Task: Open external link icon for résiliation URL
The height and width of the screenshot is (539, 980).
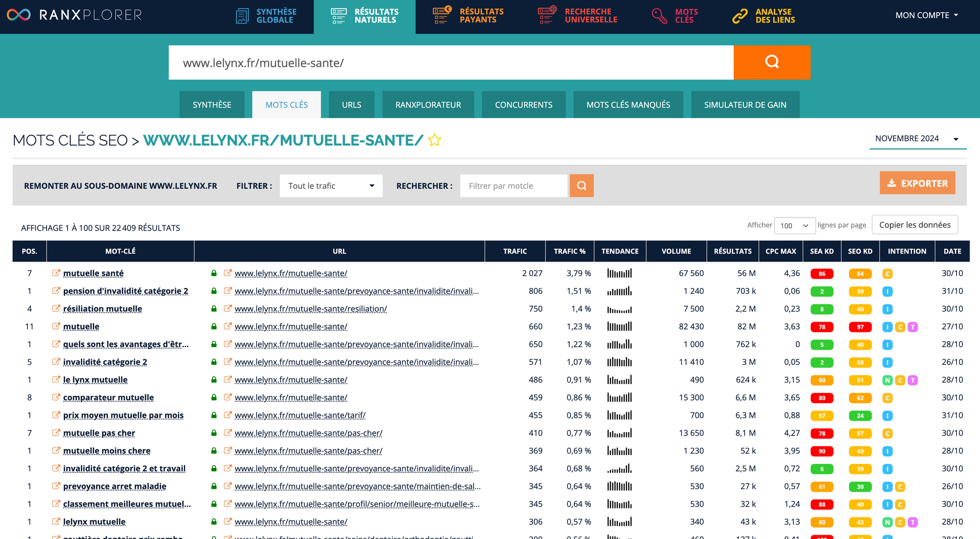Action: pos(227,308)
